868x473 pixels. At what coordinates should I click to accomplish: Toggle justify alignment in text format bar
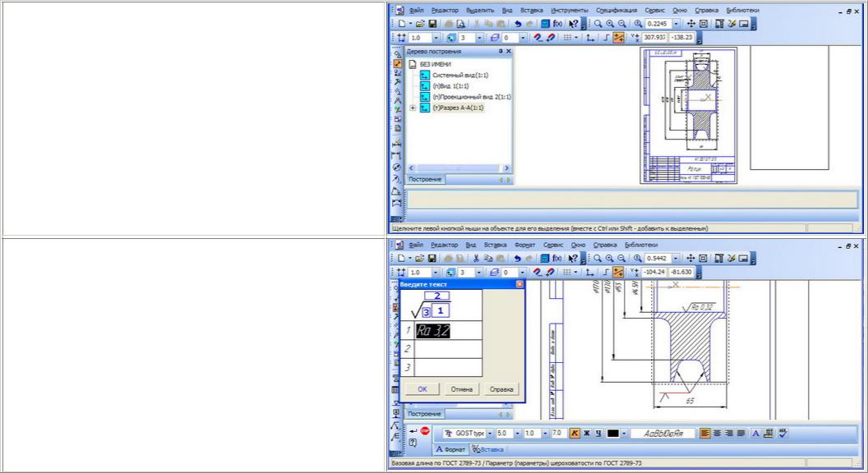741,433
